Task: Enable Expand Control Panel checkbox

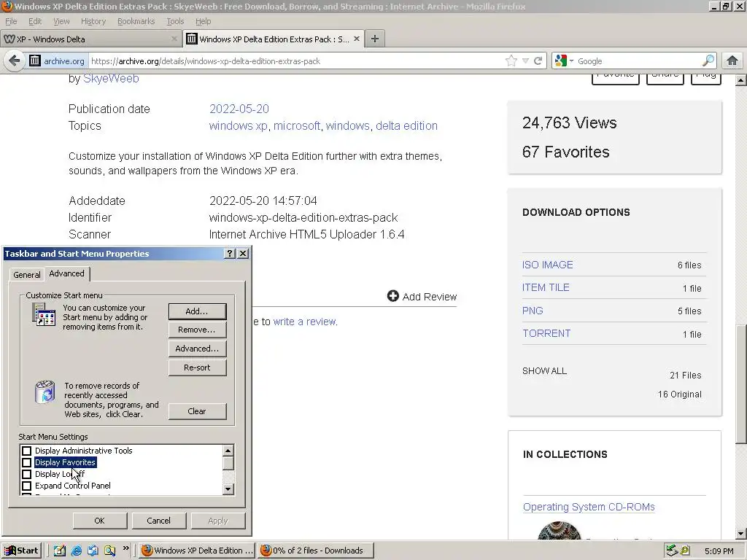Action: click(x=27, y=486)
